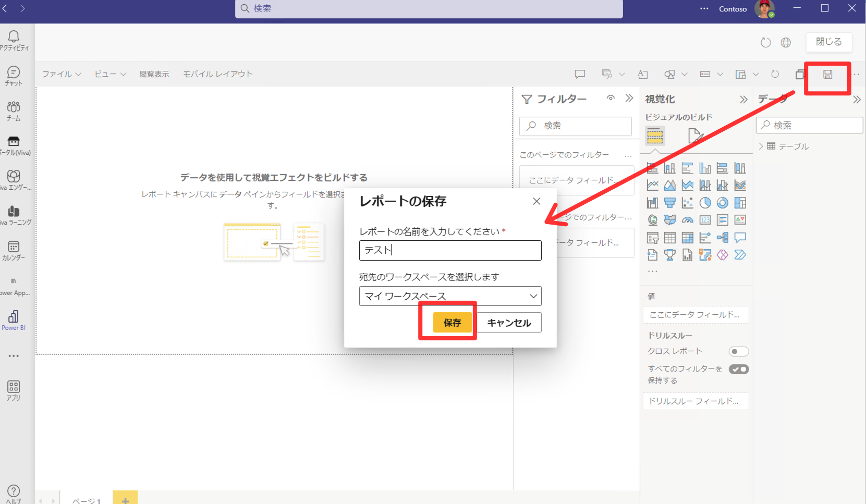Click the save (floppy disk) toolbar icon
This screenshot has height=504, width=866.
click(x=827, y=75)
